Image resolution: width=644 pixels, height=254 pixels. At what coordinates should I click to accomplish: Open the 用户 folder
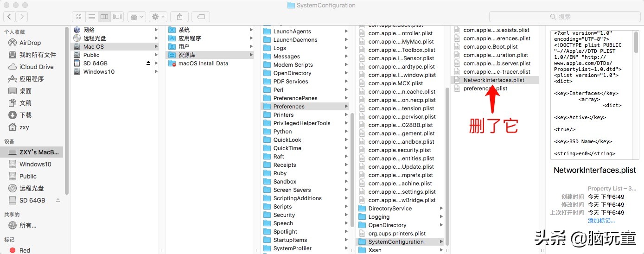tap(210, 46)
